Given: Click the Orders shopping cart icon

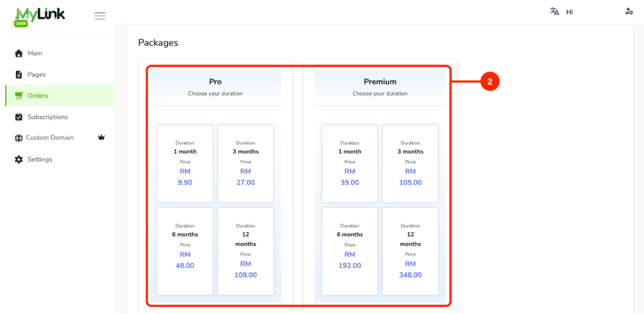Looking at the screenshot, I should pos(19,95).
